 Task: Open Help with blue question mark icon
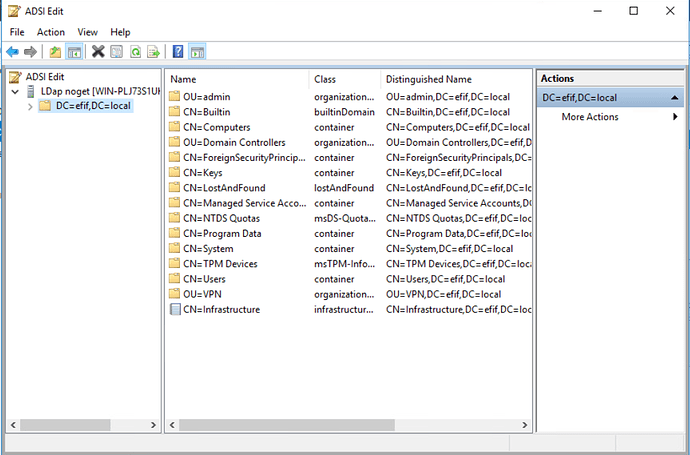[x=178, y=52]
